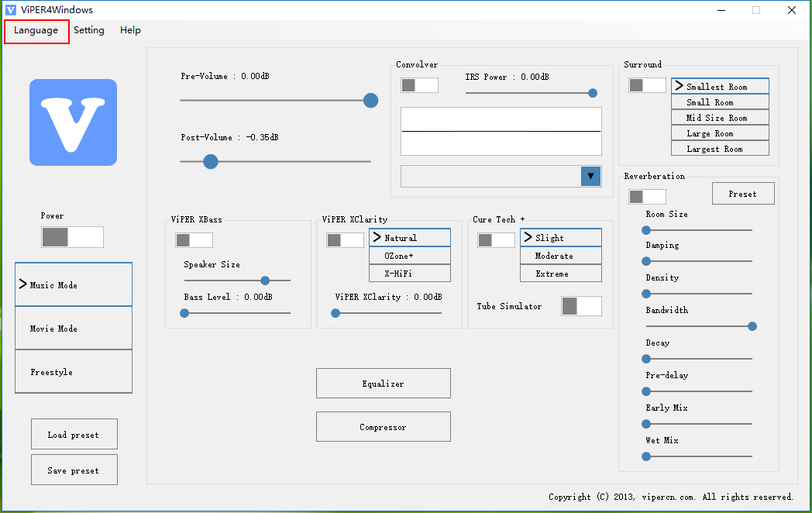The image size is (812, 513).
Task: Click the ViPER4Windows logo in the title bar
Action: [10, 10]
